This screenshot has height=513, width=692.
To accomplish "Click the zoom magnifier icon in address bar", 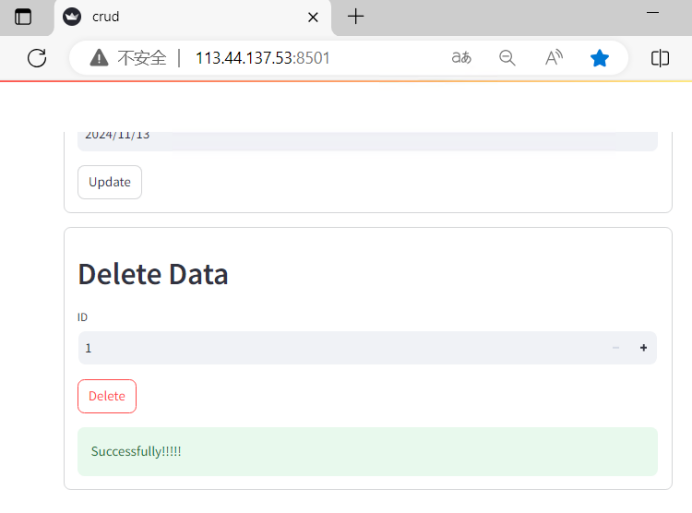I will (x=507, y=58).
